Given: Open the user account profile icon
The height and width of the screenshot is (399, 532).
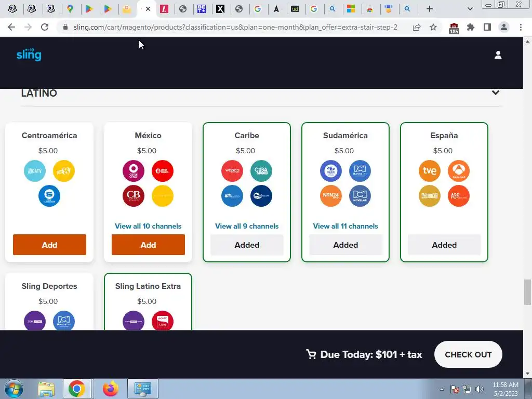Looking at the screenshot, I should click(x=498, y=55).
